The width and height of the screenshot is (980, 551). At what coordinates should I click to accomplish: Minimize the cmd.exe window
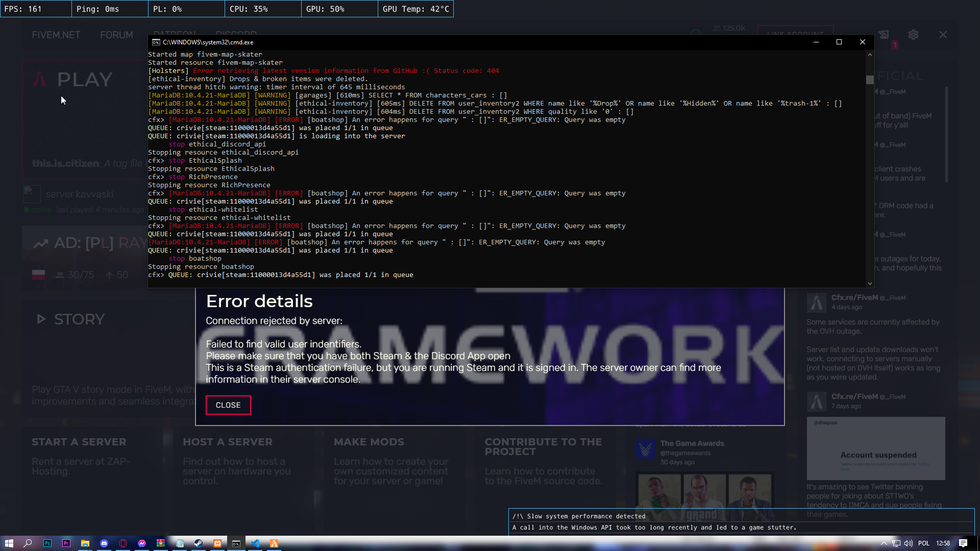(x=816, y=42)
